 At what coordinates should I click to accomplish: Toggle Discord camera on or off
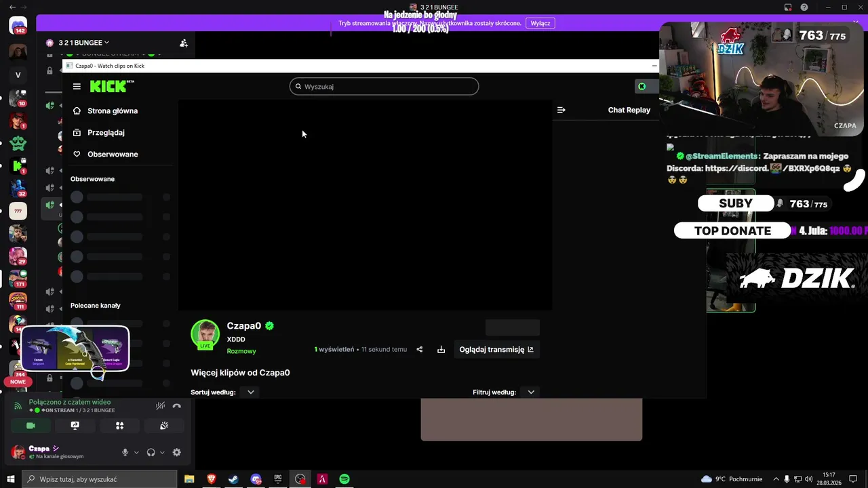31,426
